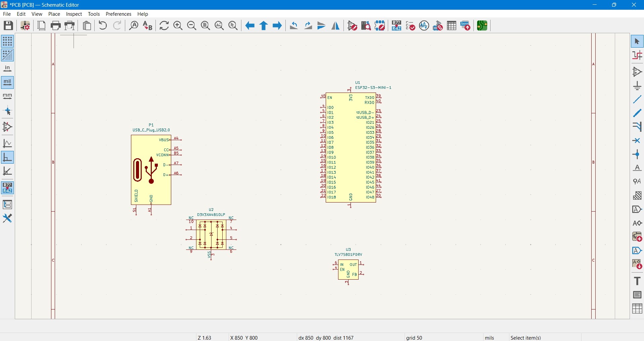Click the Annotate schematic icon

coord(396,25)
